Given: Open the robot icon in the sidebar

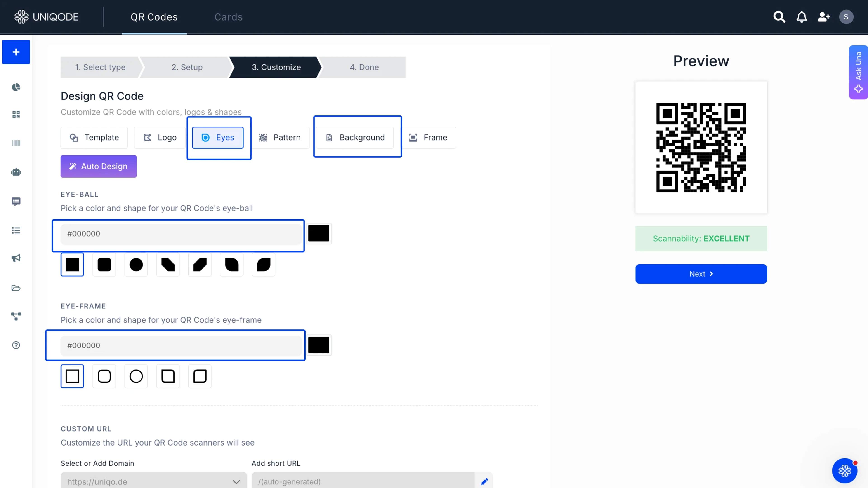Looking at the screenshot, I should click(x=16, y=172).
